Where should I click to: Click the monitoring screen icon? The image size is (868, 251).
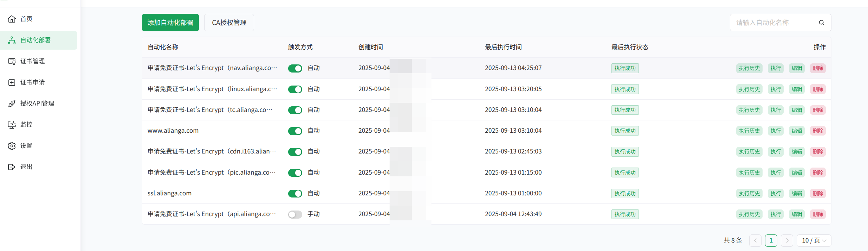click(x=12, y=125)
